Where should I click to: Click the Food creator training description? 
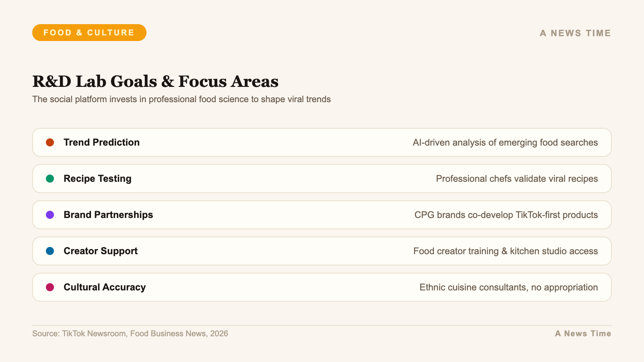pos(506,251)
